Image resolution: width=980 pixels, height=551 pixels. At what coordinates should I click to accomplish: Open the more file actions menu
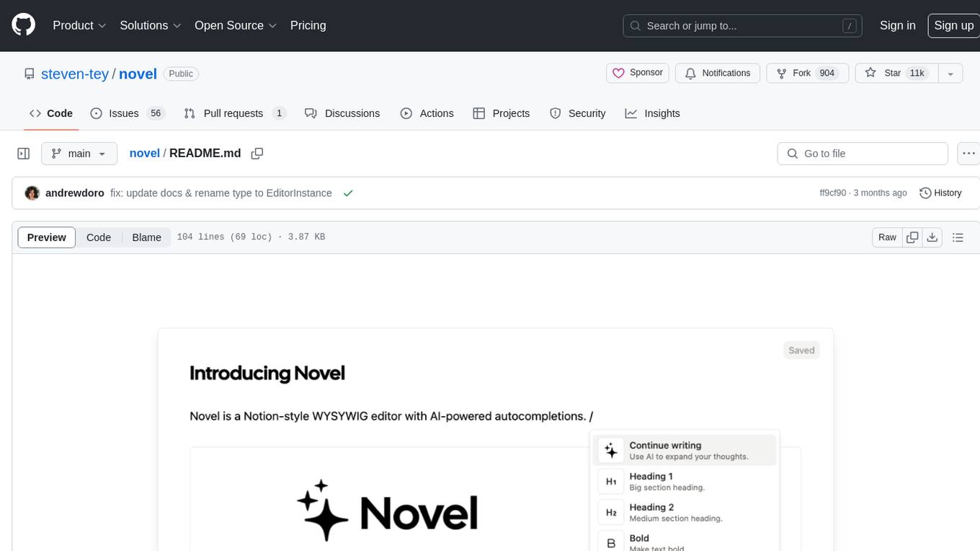pos(968,154)
